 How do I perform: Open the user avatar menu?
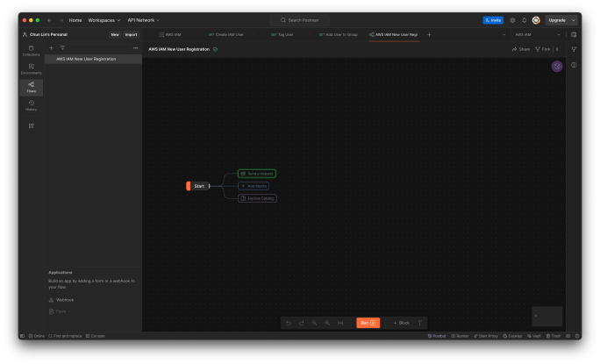536,20
